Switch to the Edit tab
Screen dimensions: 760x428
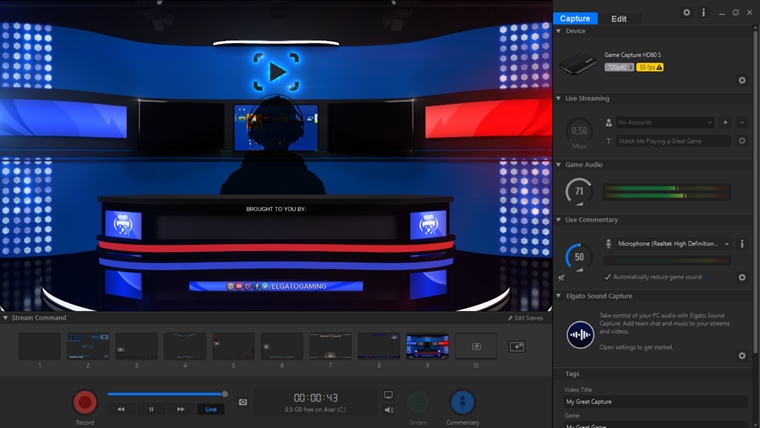[x=619, y=18]
